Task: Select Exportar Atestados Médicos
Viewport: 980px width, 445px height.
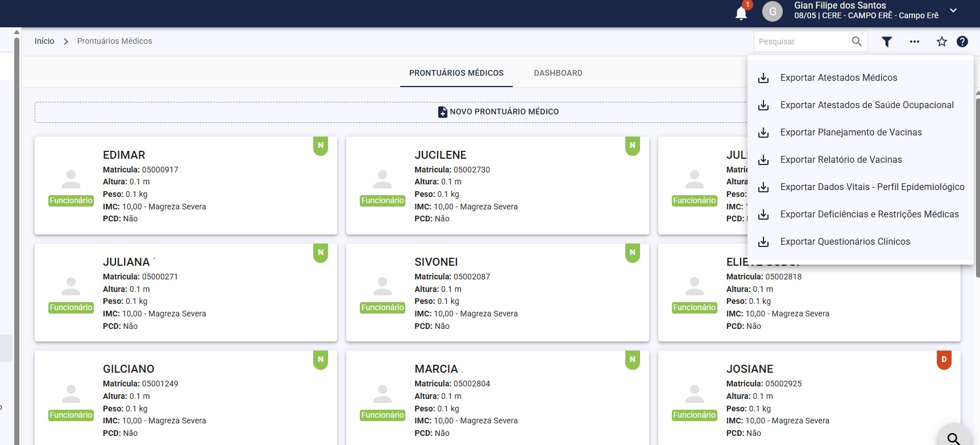Action: [x=838, y=78]
